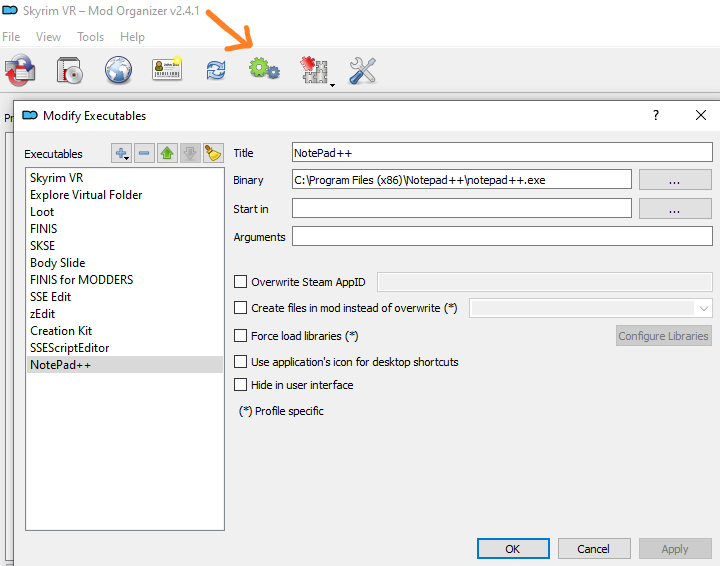The image size is (720, 566).
Task: Browse for Binary path with ellipsis button
Action: tap(675, 179)
